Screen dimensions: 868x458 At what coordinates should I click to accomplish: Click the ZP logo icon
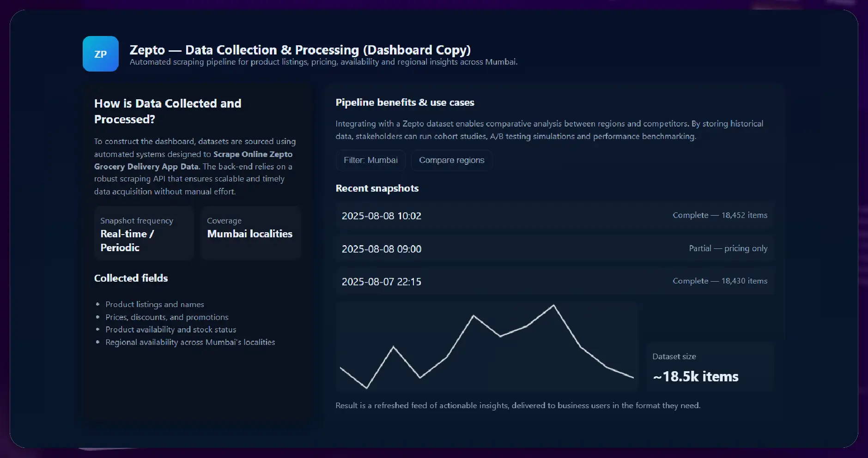101,54
